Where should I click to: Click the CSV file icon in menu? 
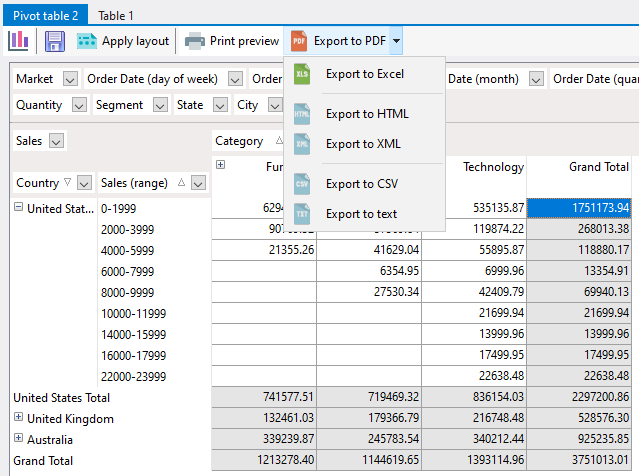click(303, 184)
